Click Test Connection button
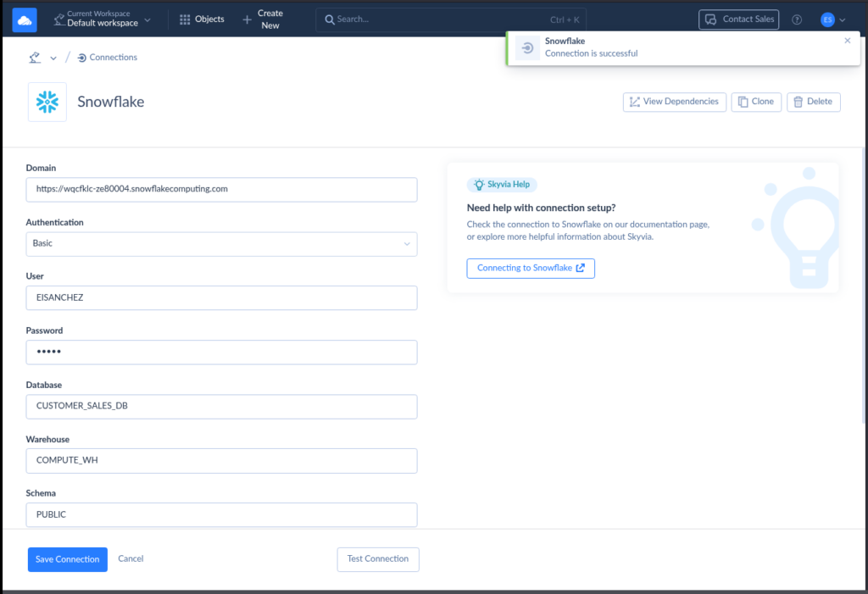The height and width of the screenshot is (594, 868). point(378,559)
